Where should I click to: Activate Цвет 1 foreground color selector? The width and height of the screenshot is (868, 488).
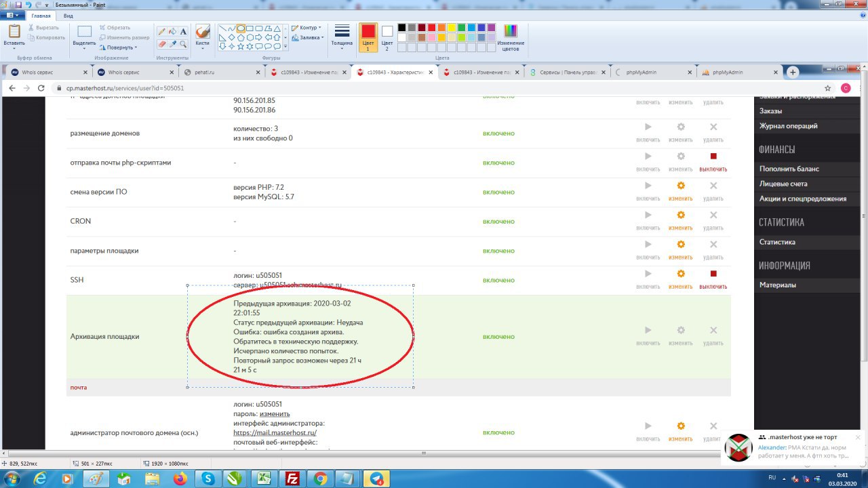pyautogui.click(x=368, y=37)
